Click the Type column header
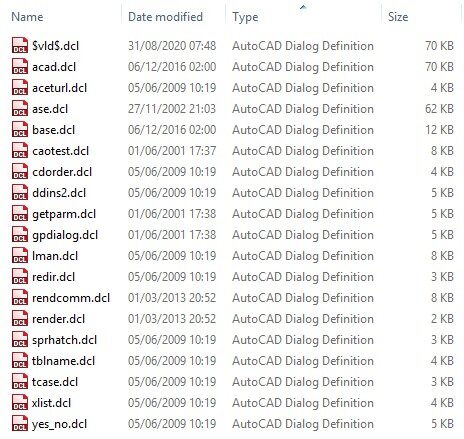This screenshot has width=464, height=439. click(x=245, y=17)
